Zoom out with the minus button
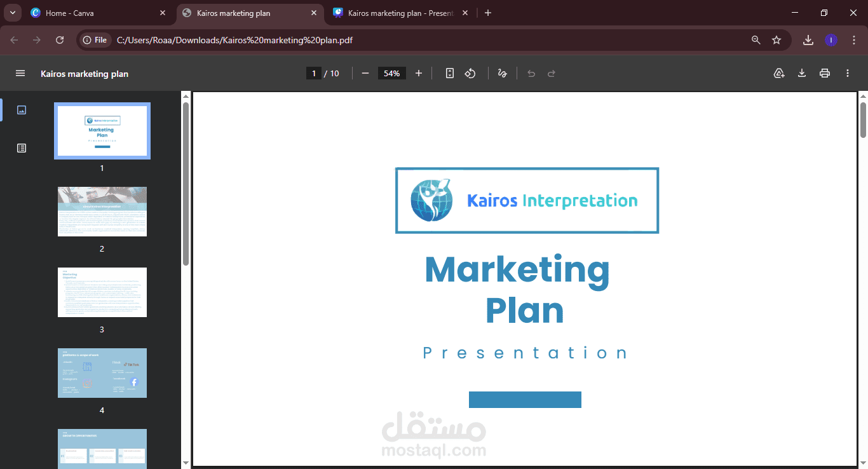The image size is (868, 469). pyautogui.click(x=365, y=74)
